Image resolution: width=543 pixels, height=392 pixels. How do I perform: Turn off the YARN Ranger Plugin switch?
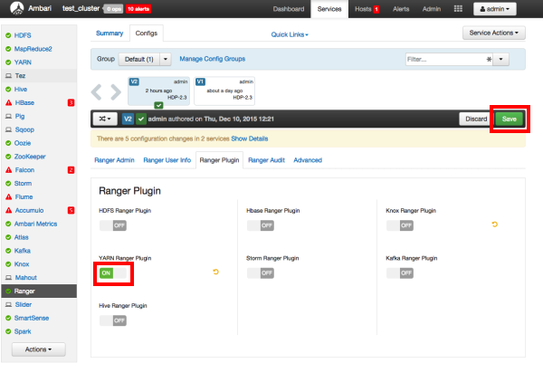[x=113, y=272]
